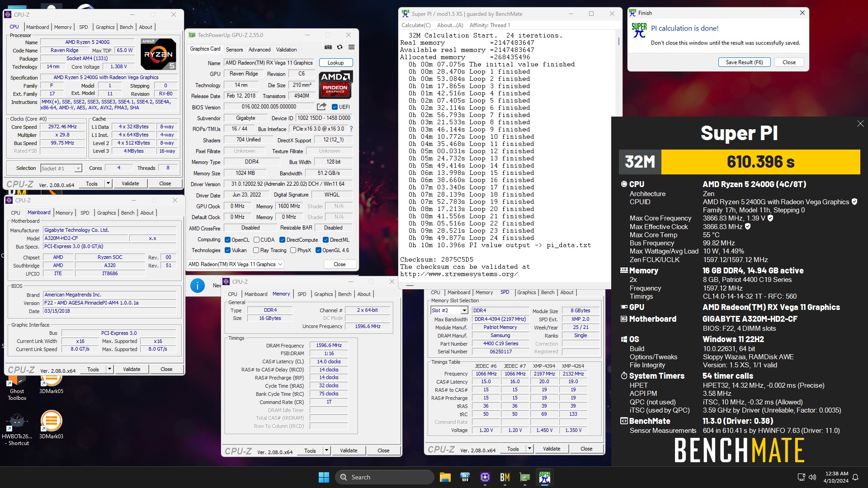
Task: Switch to the Advanced tab in GPU-Z
Action: 259,50
